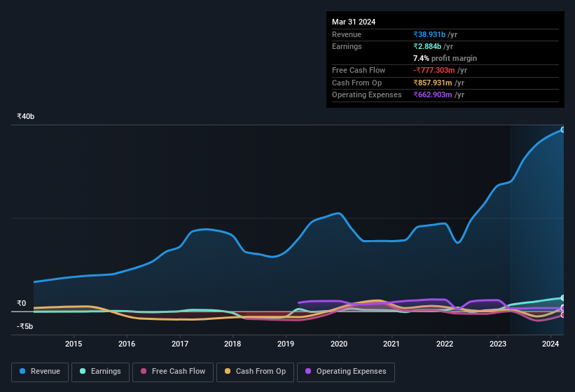The width and height of the screenshot is (575, 392).
Task: Click the -₹5b y-axis label
Action: tap(26, 326)
